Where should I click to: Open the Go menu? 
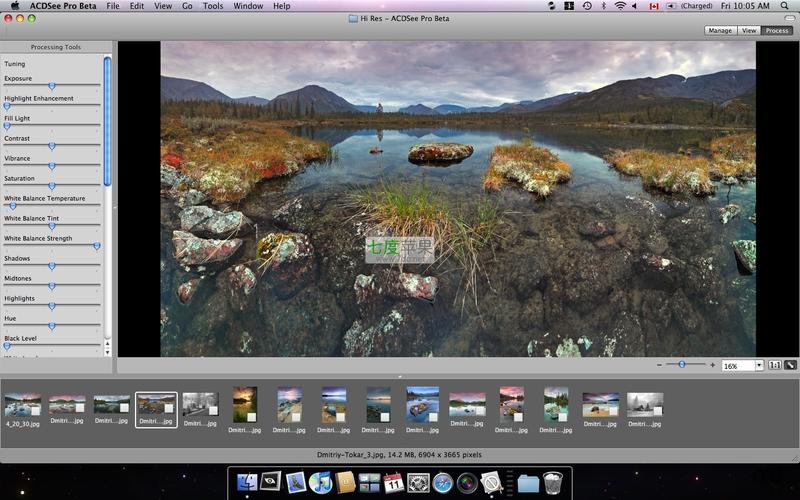pos(187,6)
